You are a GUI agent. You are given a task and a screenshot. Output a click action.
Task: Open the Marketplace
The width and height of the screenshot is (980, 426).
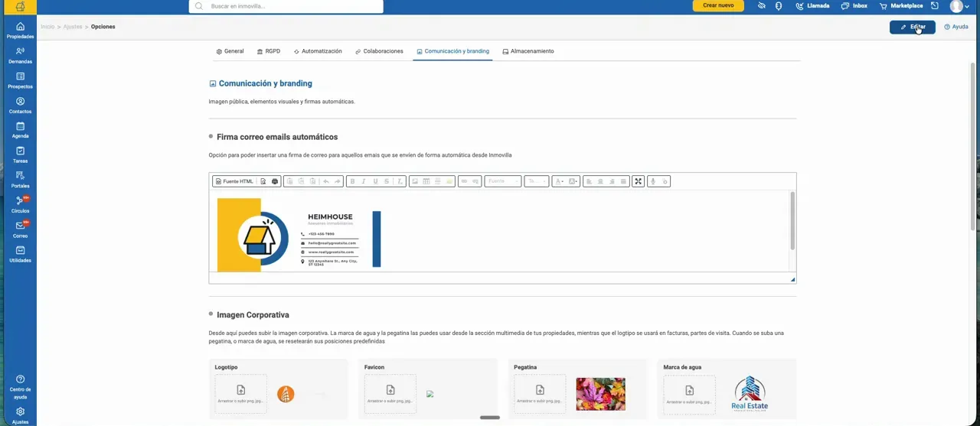(x=901, y=5)
